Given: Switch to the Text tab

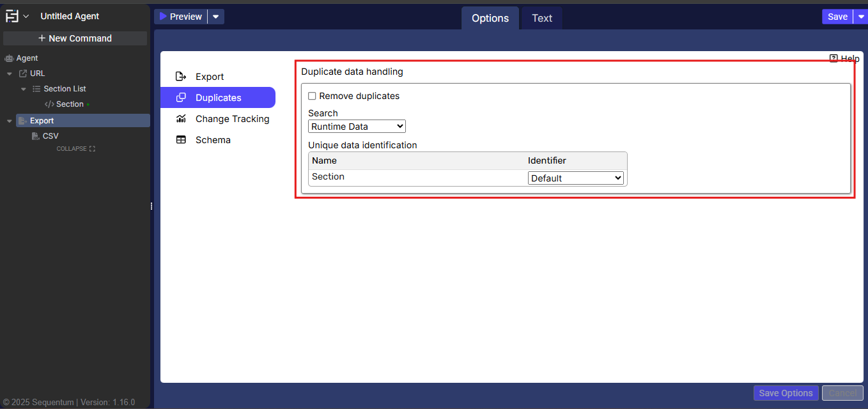Looking at the screenshot, I should tap(541, 18).
